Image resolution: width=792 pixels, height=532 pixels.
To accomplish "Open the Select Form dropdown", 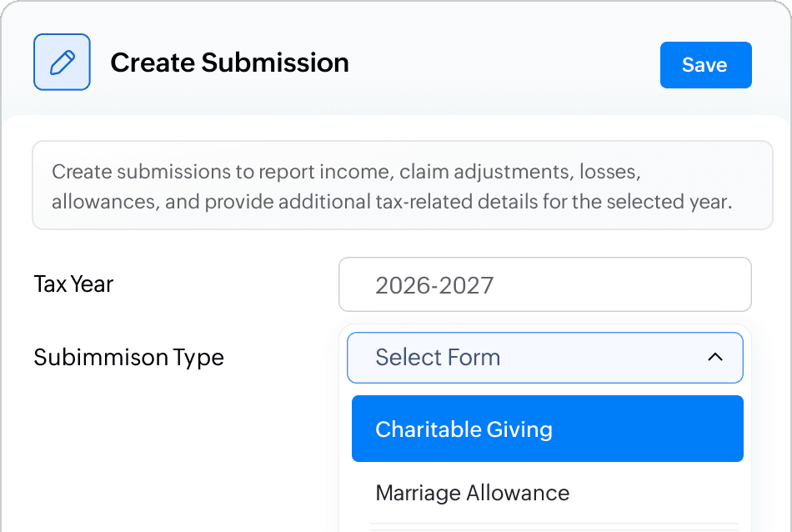I will pos(544,358).
